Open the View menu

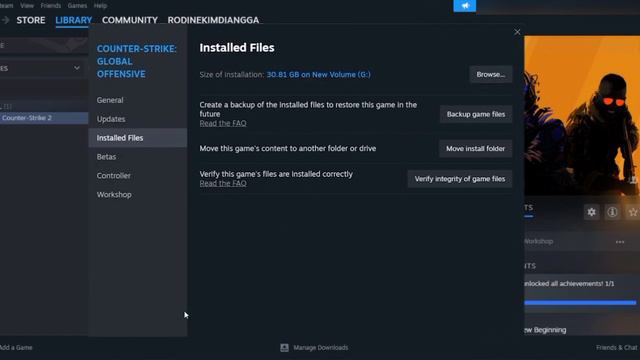tap(27, 6)
